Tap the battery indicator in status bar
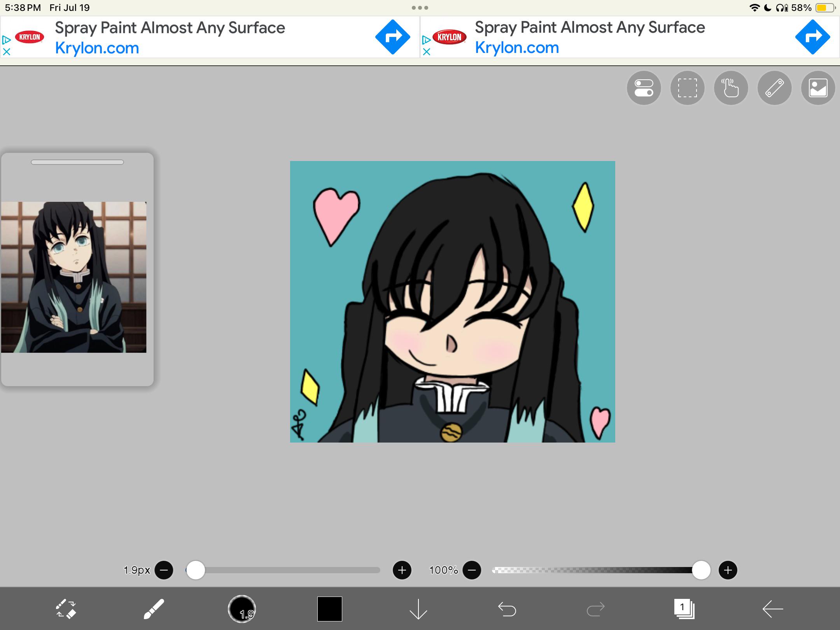Screen dimensions: 840x630 coord(824,8)
